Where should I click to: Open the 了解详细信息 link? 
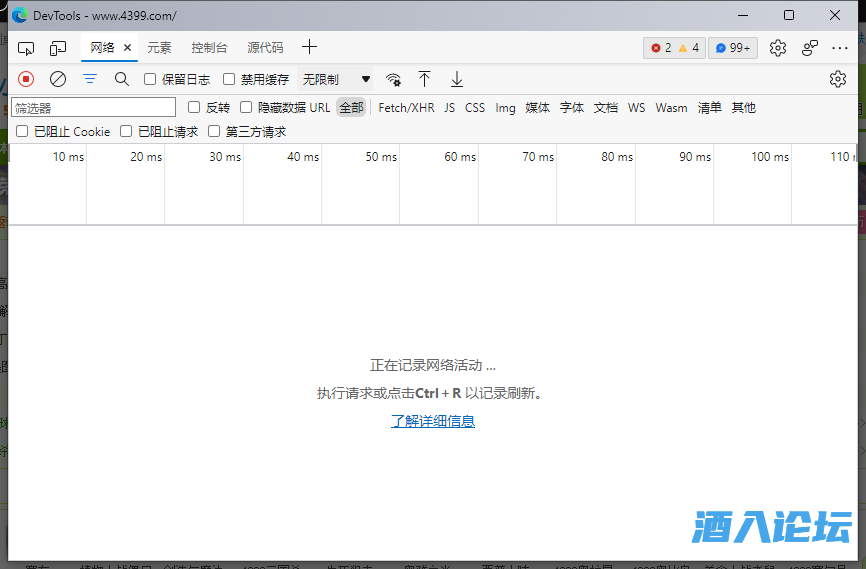coord(433,421)
